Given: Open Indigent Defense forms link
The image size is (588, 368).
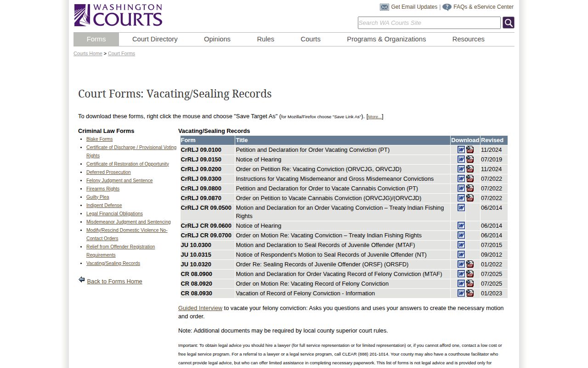Looking at the screenshot, I should pos(104,205).
